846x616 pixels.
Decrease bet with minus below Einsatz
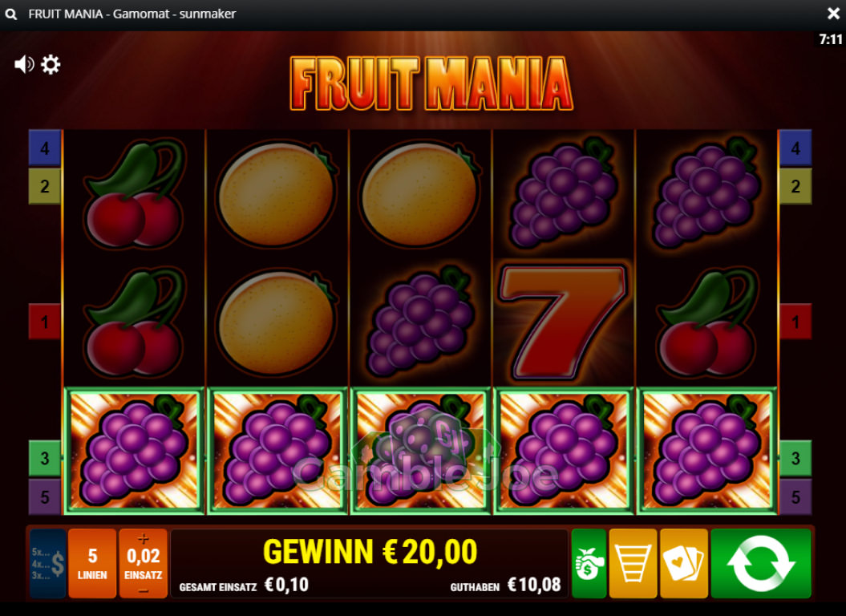[143, 590]
